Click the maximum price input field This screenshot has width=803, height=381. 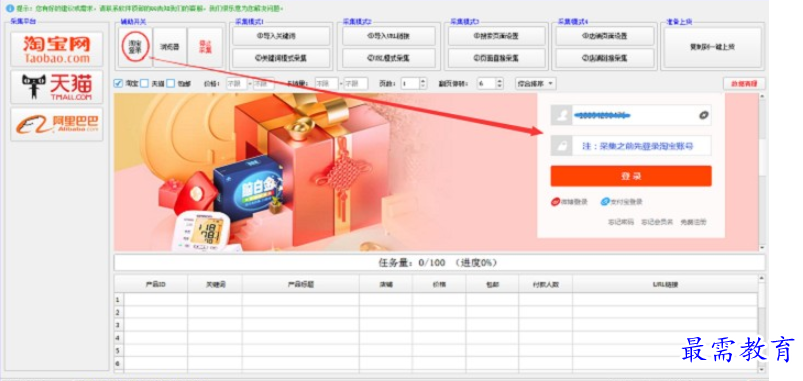click(264, 83)
